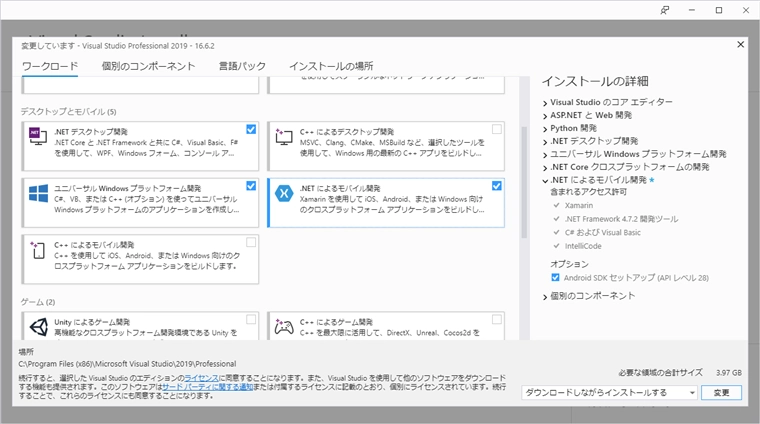The width and height of the screenshot is (760, 424).
Task: Click the install path C:\Program Files (x86) text
Action: (x=127, y=364)
